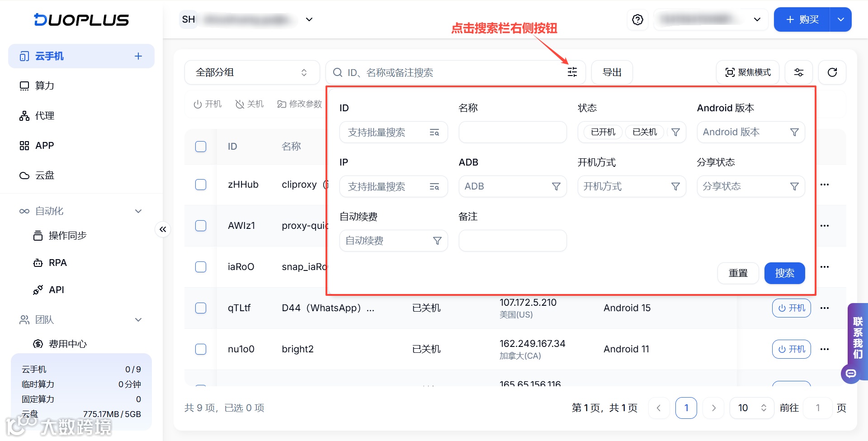The width and height of the screenshot is (868, 441).
Task: Click batch search icon in ID field
Action: point(434,133)
